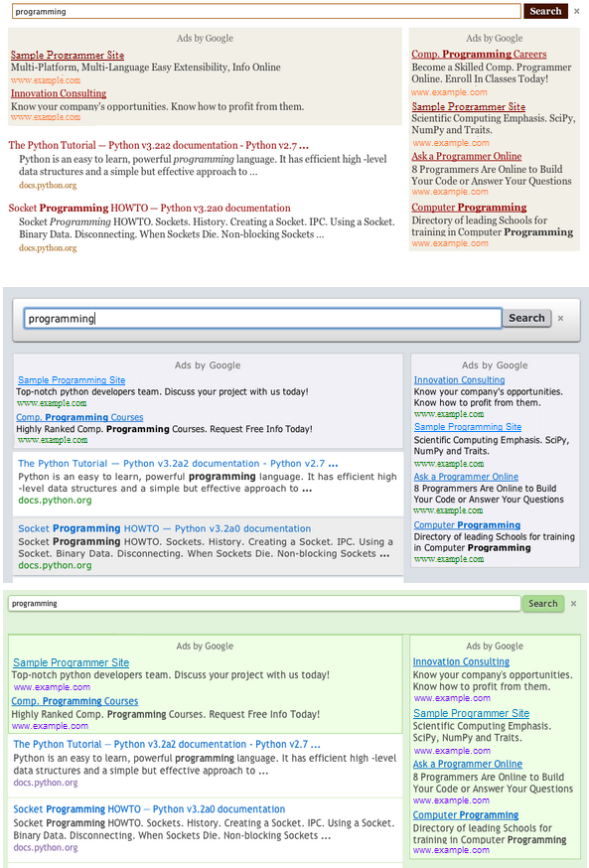Clear the search in the brown-themed panel via ×
The width and height of the screenshot is (589, 868).
pyautogui.click(x=577, y=11)
